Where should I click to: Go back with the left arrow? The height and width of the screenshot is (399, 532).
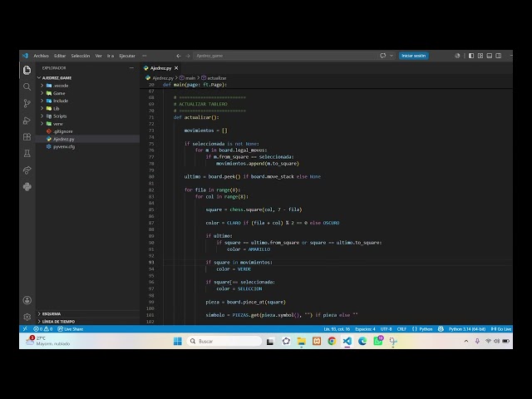tap(179, 56)
